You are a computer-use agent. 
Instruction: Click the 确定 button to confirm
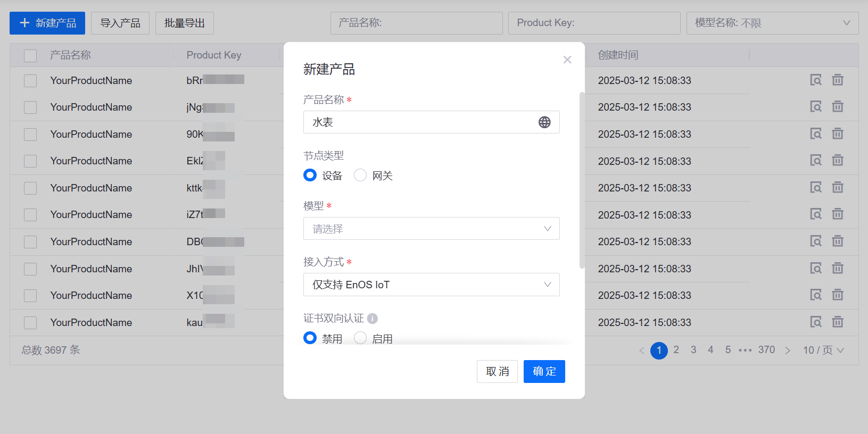(544, 371)
